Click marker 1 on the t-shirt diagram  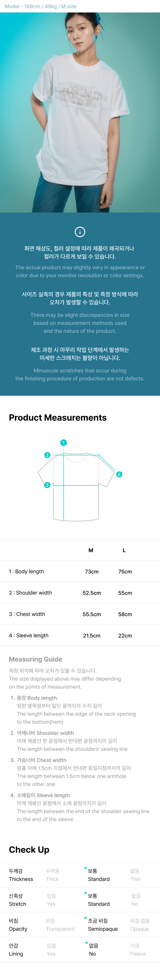pyautogui.click(x=64, y=442)
